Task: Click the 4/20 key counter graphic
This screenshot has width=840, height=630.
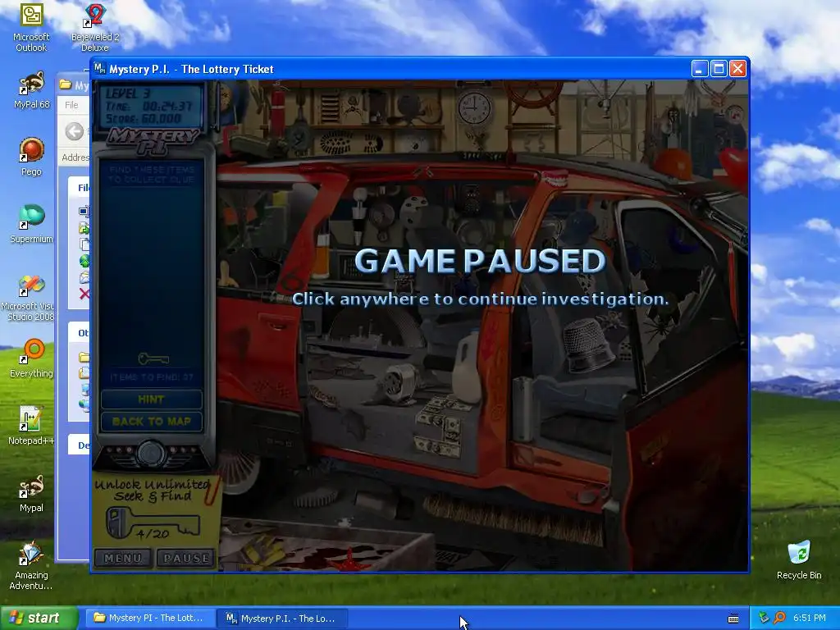Action: (153, 524)
